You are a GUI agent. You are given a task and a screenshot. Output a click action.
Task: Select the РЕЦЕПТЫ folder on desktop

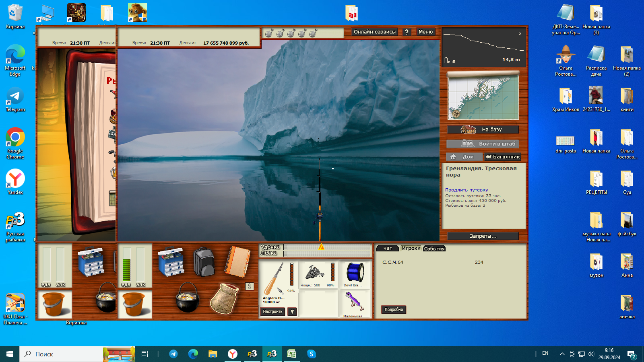click(596, 183)
